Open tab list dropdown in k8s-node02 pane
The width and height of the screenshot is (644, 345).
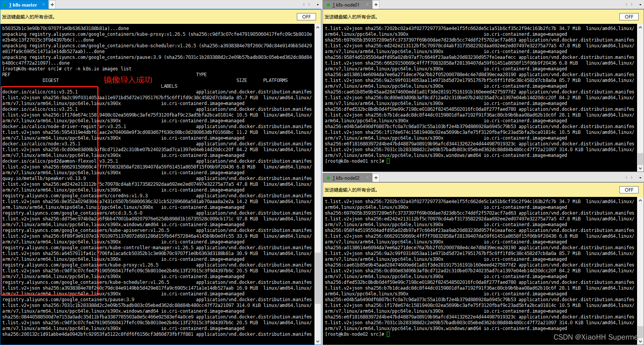point(640,178)
